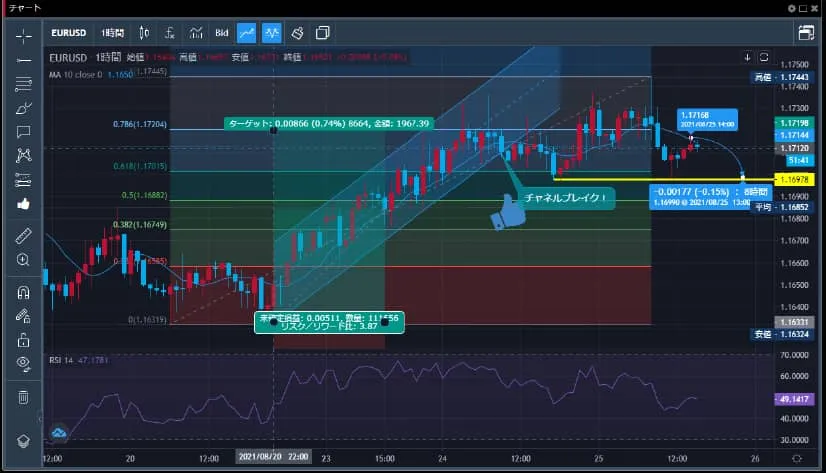
Task: Select the crosshair cursor tool
Action: (x=23, y=36)
